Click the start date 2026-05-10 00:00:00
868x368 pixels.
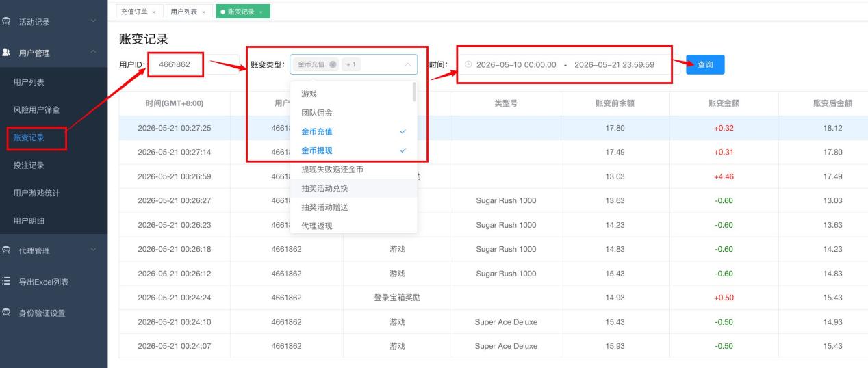tap(516, 64)
